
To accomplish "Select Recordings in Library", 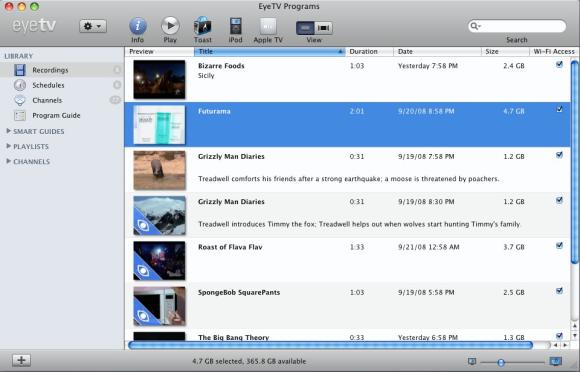I will (62, 70).
